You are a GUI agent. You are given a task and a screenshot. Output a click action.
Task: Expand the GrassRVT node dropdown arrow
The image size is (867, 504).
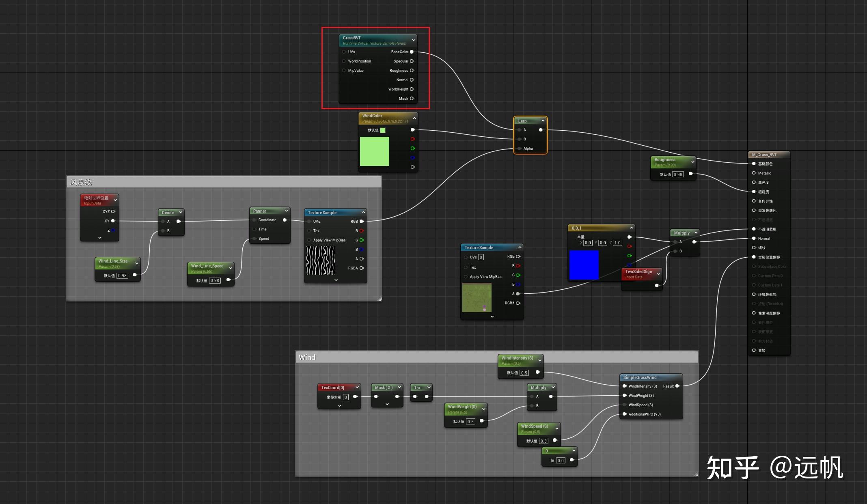click(413, 40)
